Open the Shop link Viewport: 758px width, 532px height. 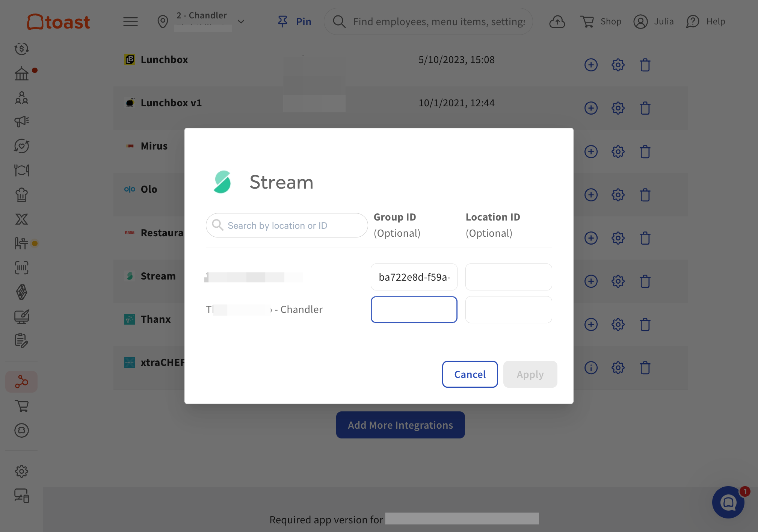click(601, 22)
